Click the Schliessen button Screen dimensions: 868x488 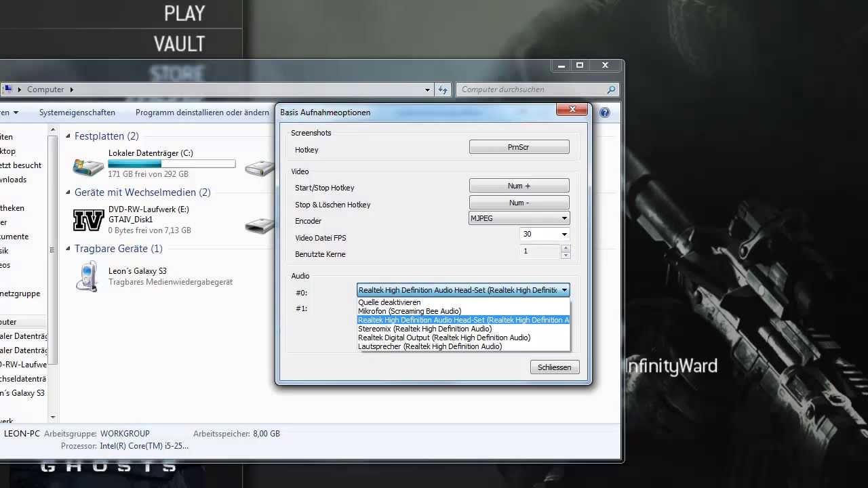[x=554, y=367]
